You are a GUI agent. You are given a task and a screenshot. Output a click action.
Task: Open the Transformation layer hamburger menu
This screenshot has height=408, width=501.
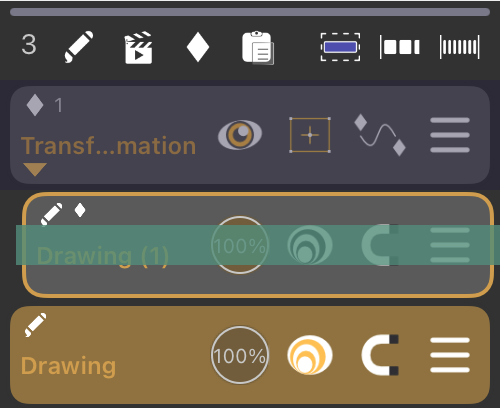tap(450, 135)
